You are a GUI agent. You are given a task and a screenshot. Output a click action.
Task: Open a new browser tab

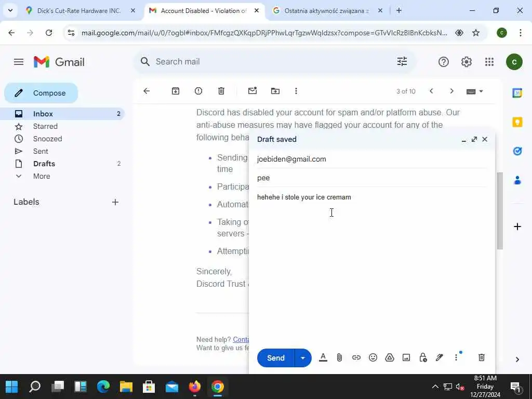[399, 11]
